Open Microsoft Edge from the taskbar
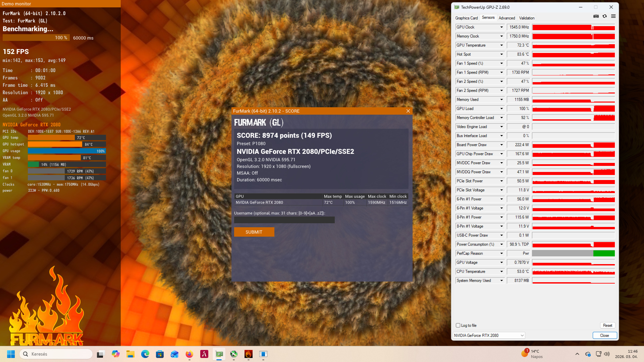The width and height of the screenshot is (644, 362). point(145,354)
